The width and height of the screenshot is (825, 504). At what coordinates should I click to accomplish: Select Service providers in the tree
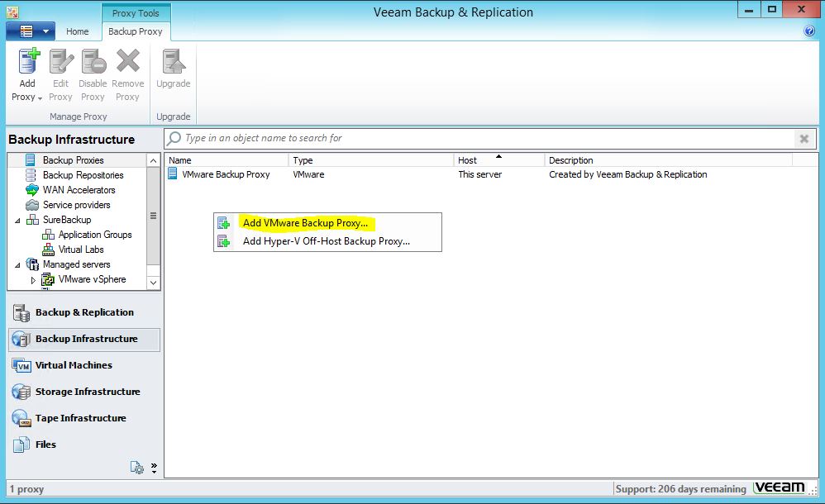click(x=77, y=205)
